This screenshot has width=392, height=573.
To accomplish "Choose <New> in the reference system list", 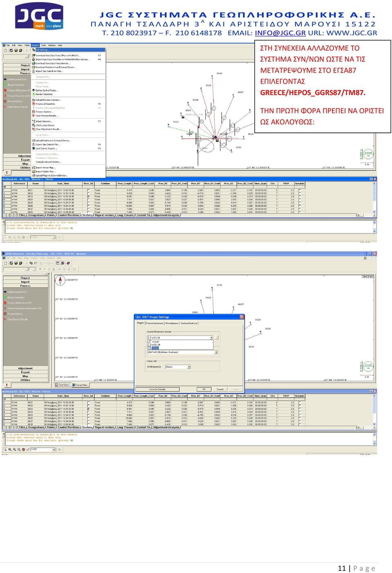I will [x=154, y=348].
